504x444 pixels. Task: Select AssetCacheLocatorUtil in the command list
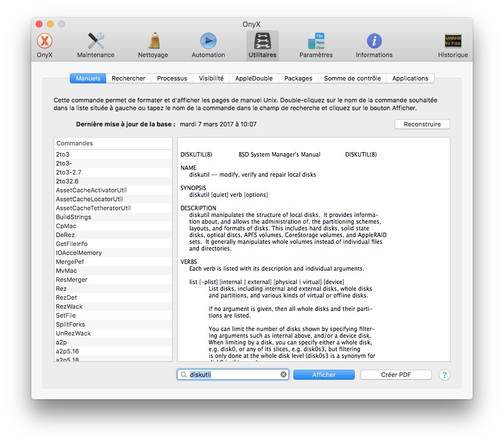[x=113, y=199]
